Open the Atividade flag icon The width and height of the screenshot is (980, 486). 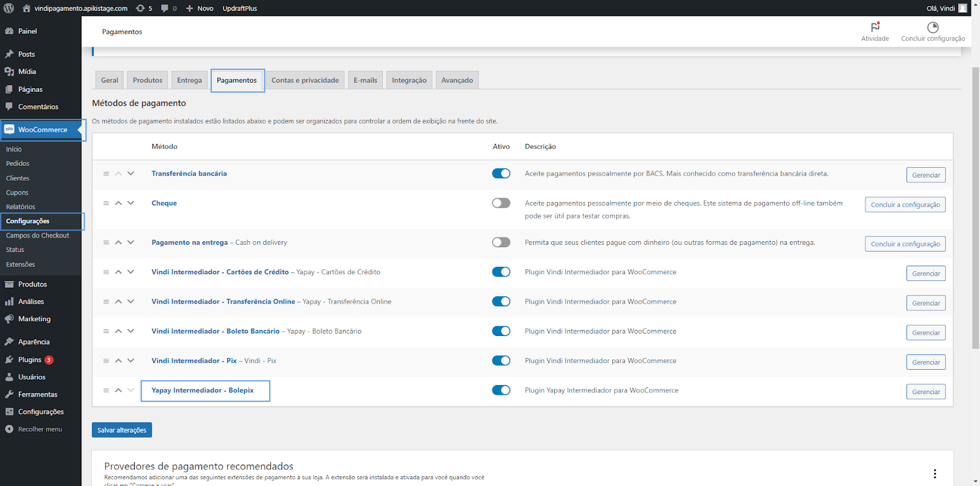pyautogui.click(x=875, y=27)
